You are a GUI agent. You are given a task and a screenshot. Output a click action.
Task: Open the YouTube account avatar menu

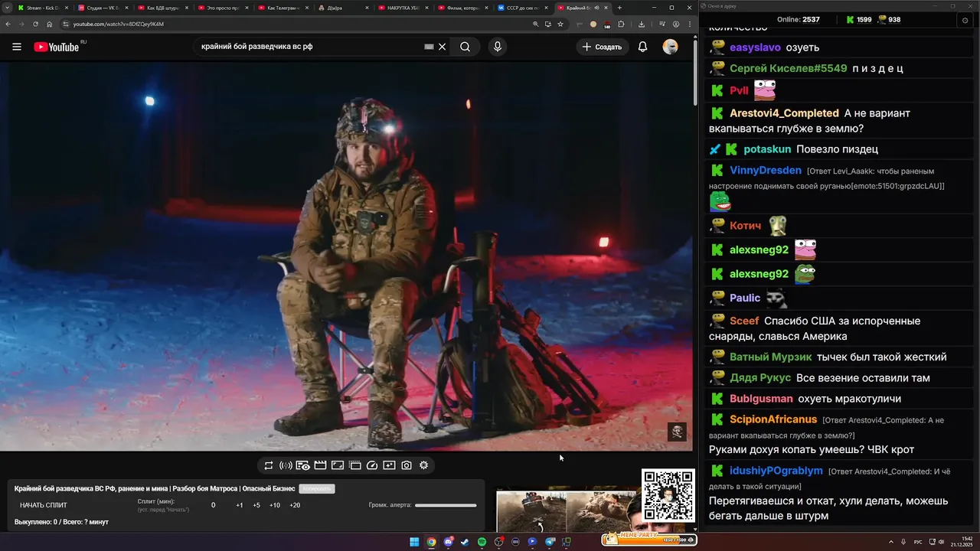[670, 47]
